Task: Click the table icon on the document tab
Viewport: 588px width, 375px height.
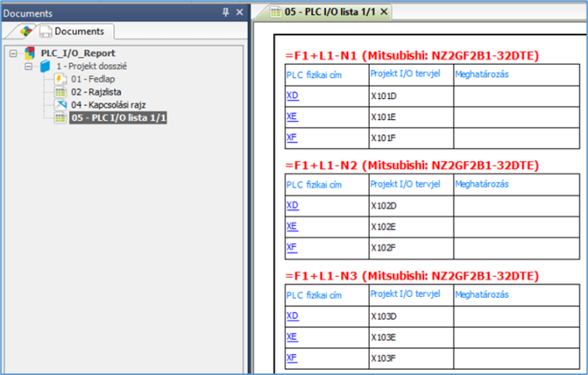Action: 276,12
